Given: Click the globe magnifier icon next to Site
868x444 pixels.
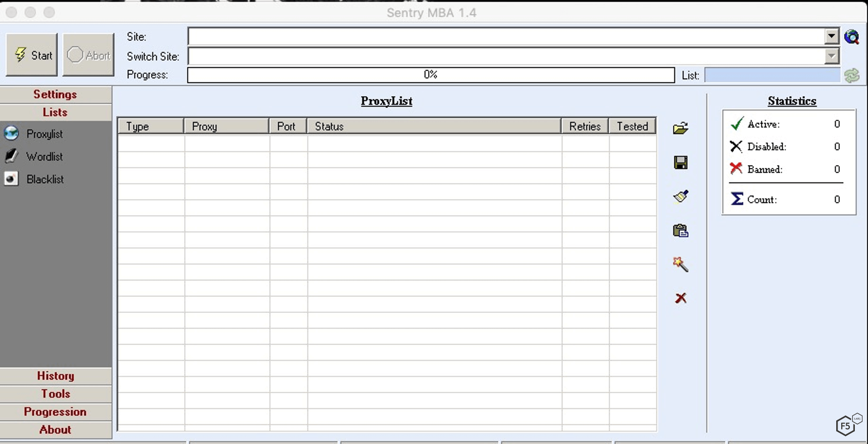Looking at the screenshot, I should coord(852,37).
